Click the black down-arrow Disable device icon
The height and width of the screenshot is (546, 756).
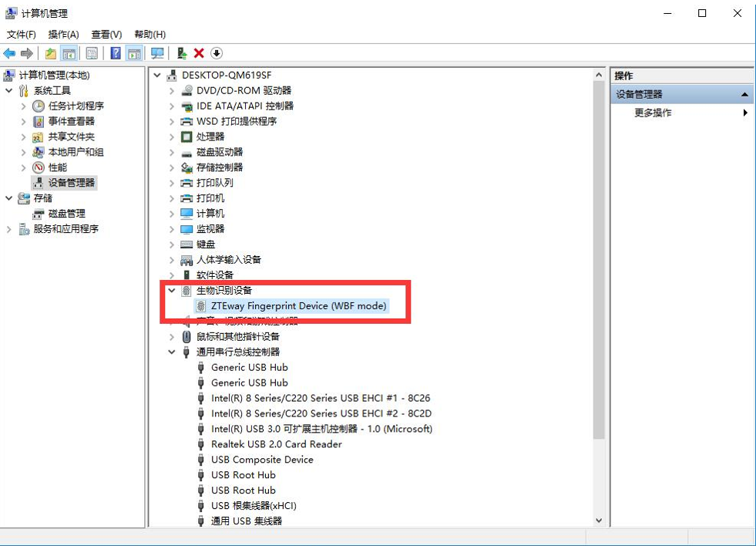point(217,53)
